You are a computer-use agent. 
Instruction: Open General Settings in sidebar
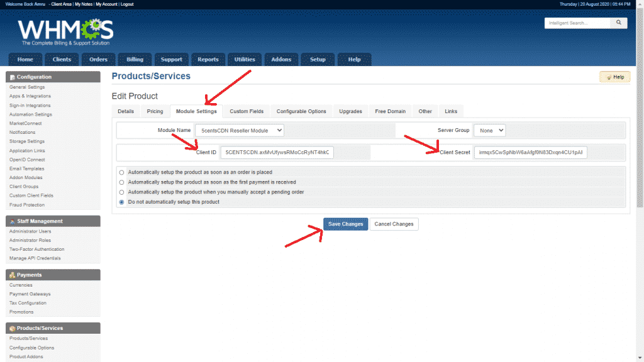pos(27,87)
